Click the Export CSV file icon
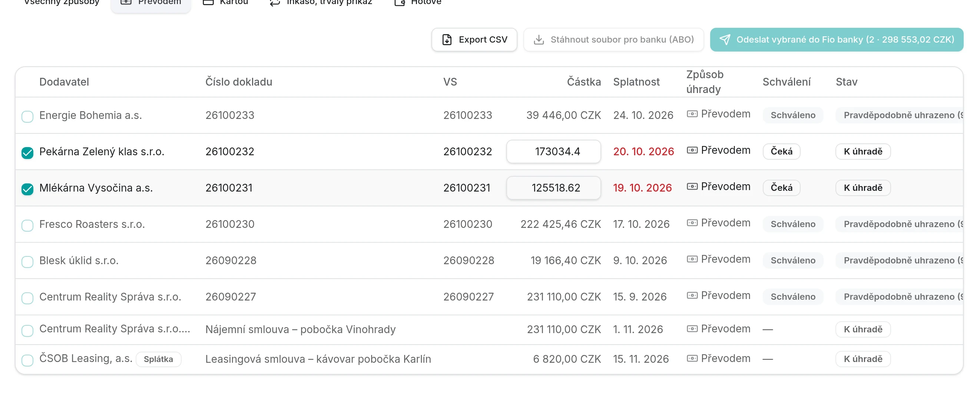Screen dimensions: 980x415 [x=447, y=40]
